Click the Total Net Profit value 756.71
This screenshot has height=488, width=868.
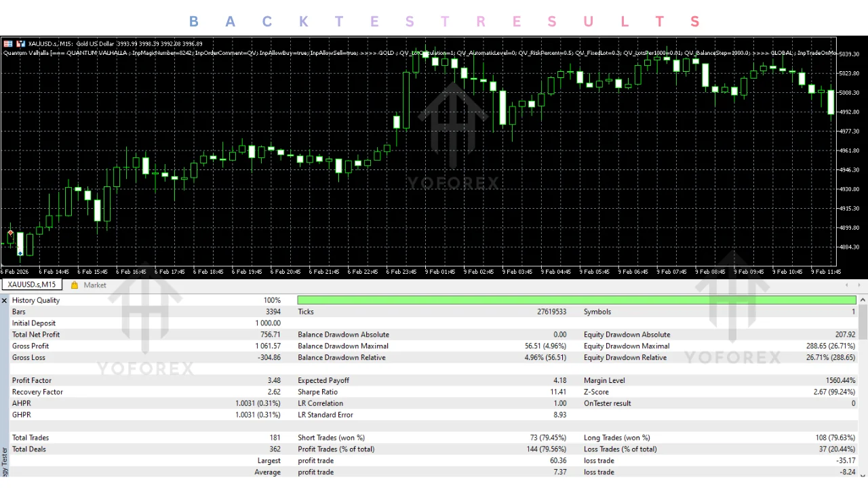click(x=271, y=335)
